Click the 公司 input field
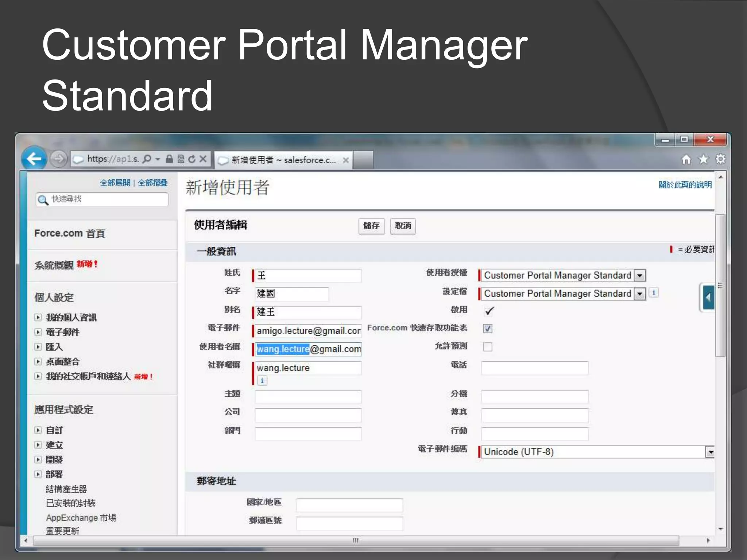The image size is (747, 560). pyautogui.click(x=308, y=415)
